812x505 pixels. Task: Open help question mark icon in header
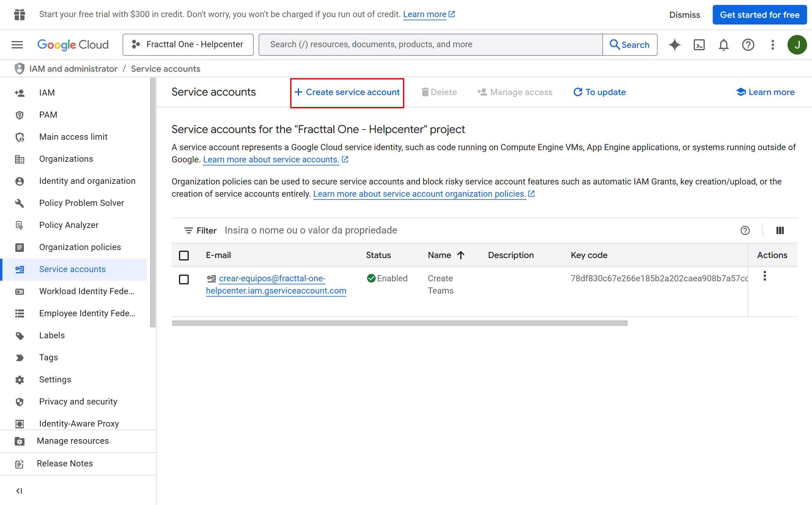click(x=748, y=44)
